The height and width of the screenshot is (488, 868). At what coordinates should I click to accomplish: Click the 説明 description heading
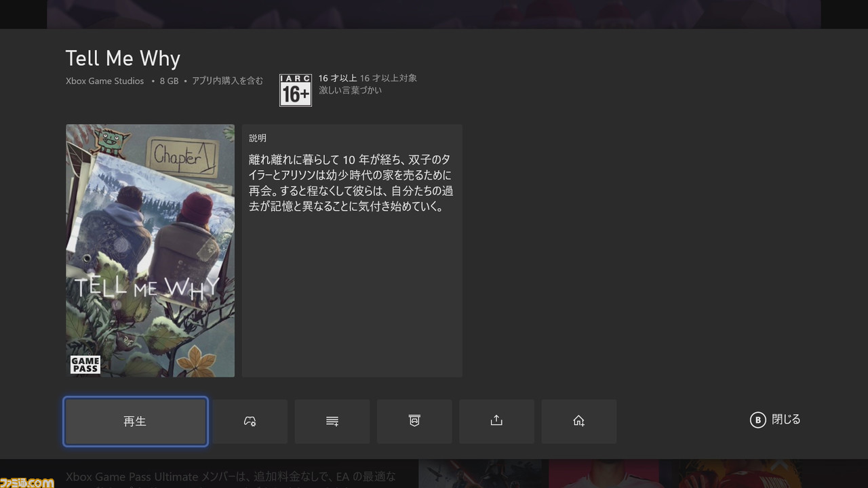coord(258,138)
